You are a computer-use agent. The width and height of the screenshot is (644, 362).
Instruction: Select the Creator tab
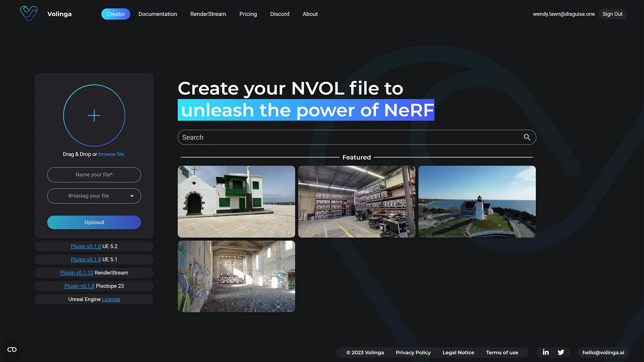click(x=116, y=14)
